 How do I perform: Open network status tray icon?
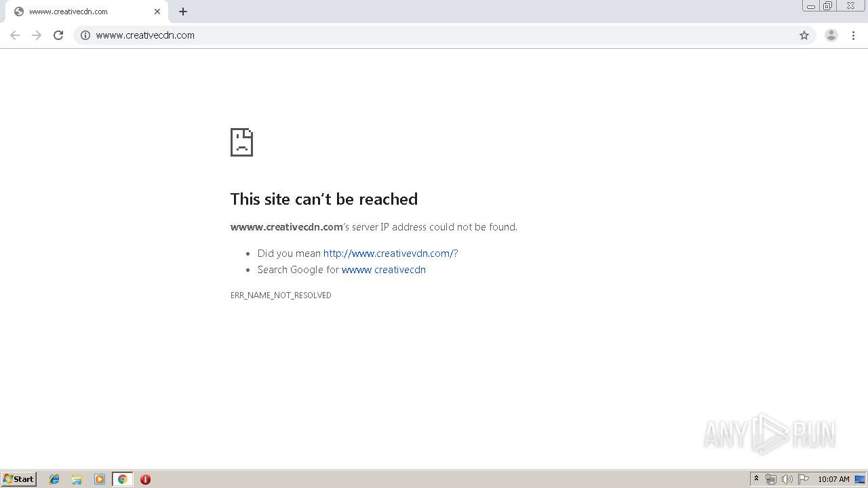point(771,479)
